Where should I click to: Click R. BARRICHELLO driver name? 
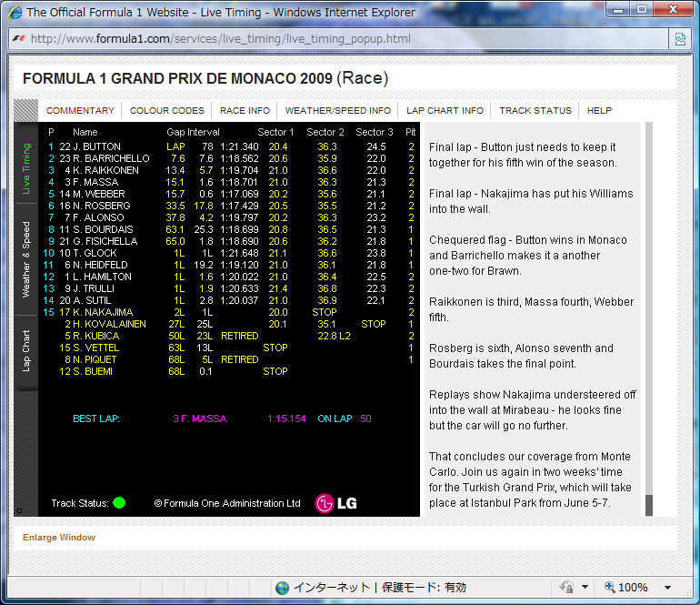click(112, 158)
